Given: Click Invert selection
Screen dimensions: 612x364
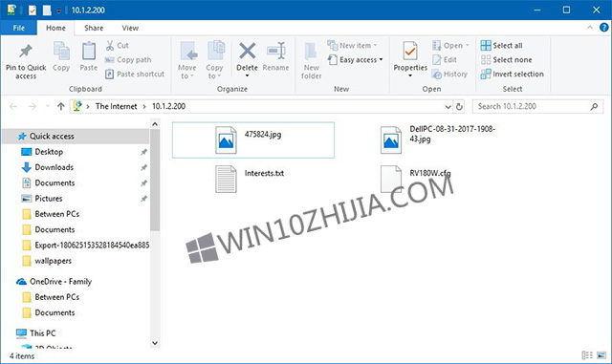Looking at the screenshot, I should (x=513, y=75).
